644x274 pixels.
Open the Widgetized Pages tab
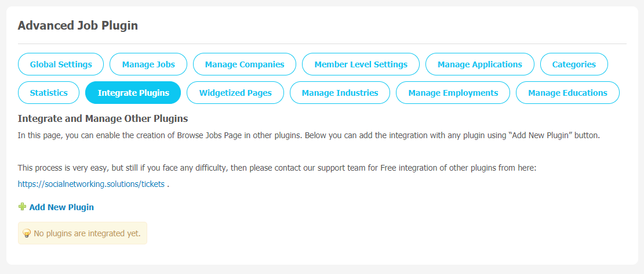(235, 92)
